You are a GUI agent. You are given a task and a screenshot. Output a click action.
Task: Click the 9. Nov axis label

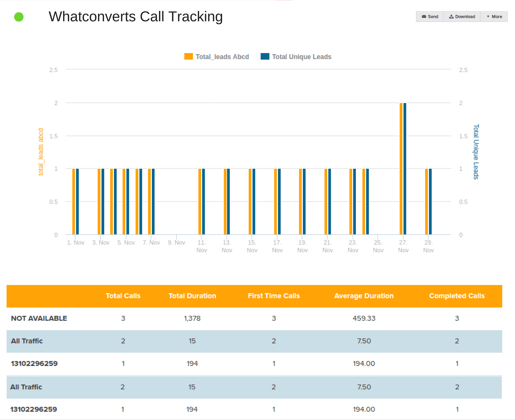coord(177,242)
